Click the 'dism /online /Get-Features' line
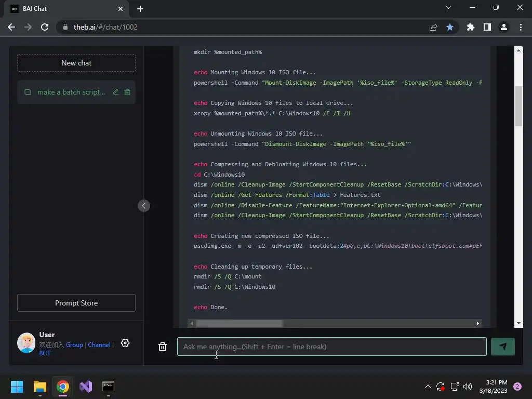This screenshot has width=532, height=399. tap(287, 195)
